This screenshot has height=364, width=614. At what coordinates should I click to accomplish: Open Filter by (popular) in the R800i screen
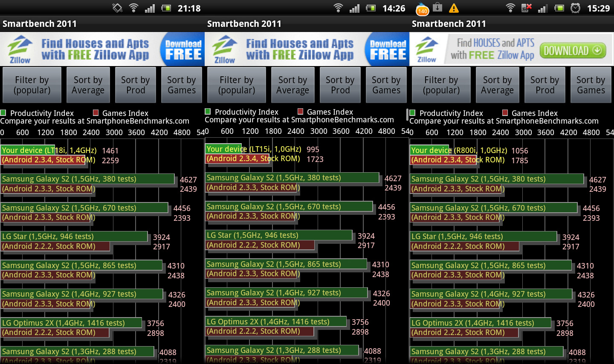(x=441, y=85)
